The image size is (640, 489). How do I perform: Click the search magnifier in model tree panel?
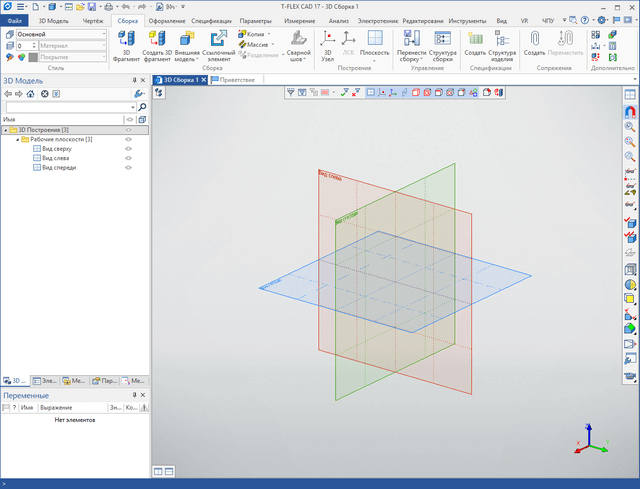142,106
